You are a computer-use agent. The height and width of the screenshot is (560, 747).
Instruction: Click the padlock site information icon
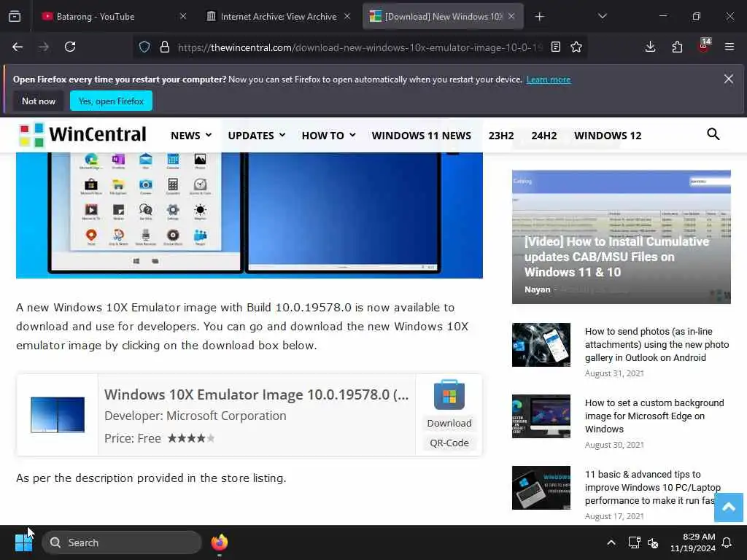[165, 47]
